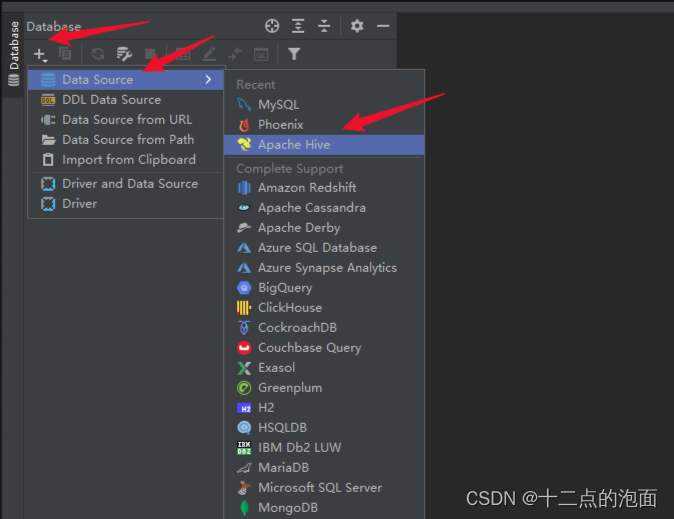
Task: Select Microsoft SQL Server data source
Action: pyautogui.click(x=324, y=488)
